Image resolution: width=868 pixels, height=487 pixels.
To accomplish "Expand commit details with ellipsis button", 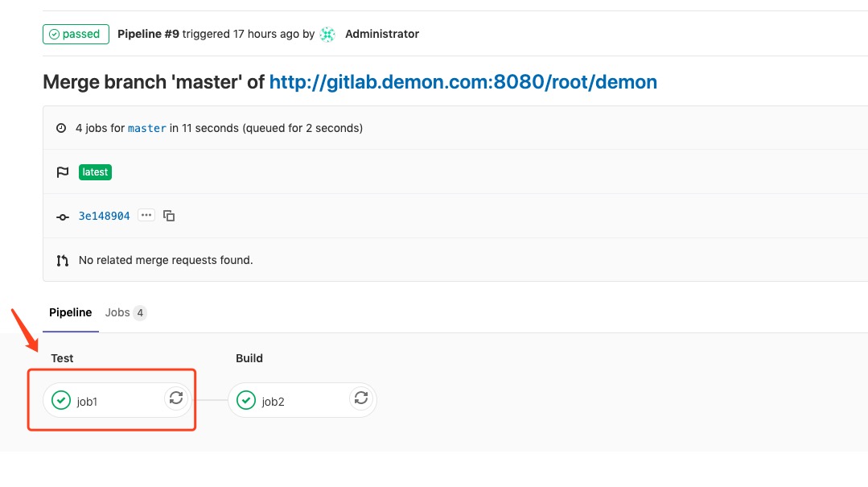I will click(146, 216).
